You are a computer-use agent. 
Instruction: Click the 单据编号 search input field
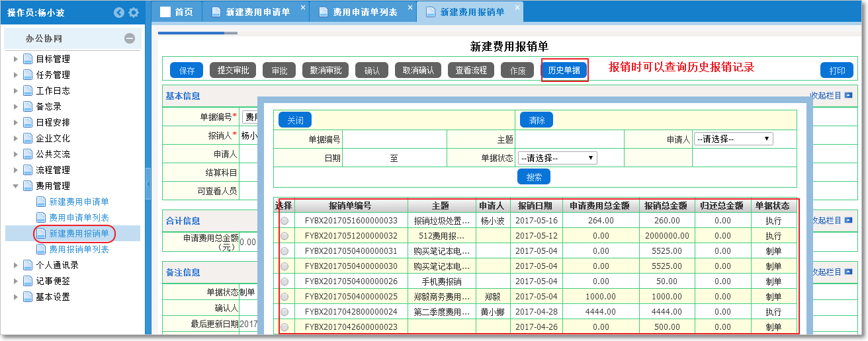394,139
